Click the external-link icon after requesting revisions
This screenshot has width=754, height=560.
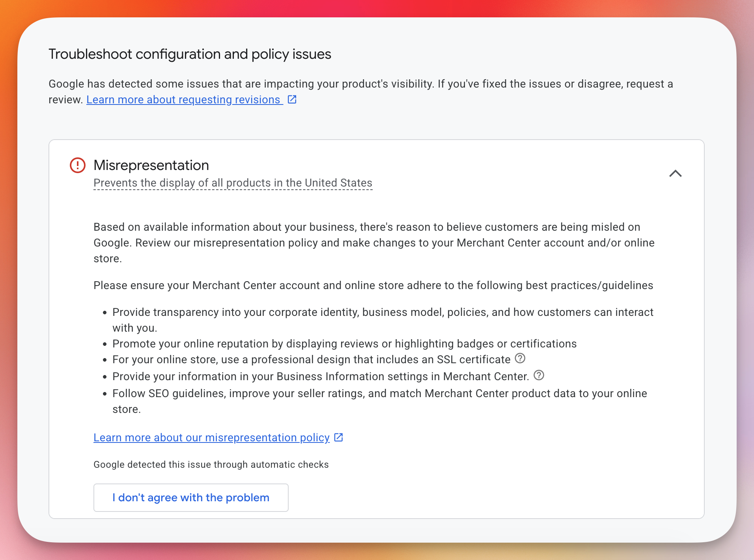[292, 99]
